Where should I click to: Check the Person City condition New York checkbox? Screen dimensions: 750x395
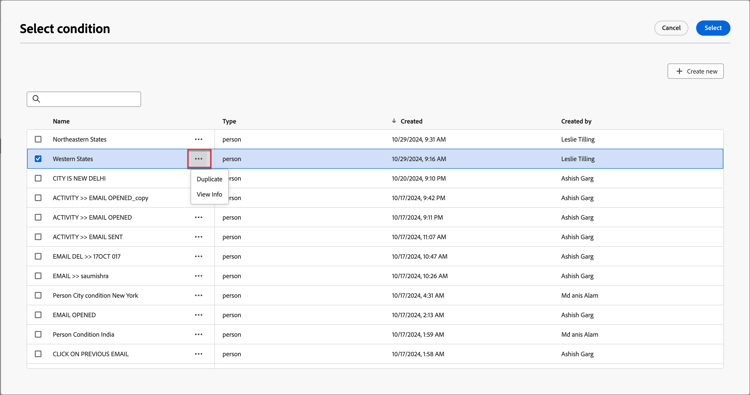pyautogui.click(x=38, y=296)
